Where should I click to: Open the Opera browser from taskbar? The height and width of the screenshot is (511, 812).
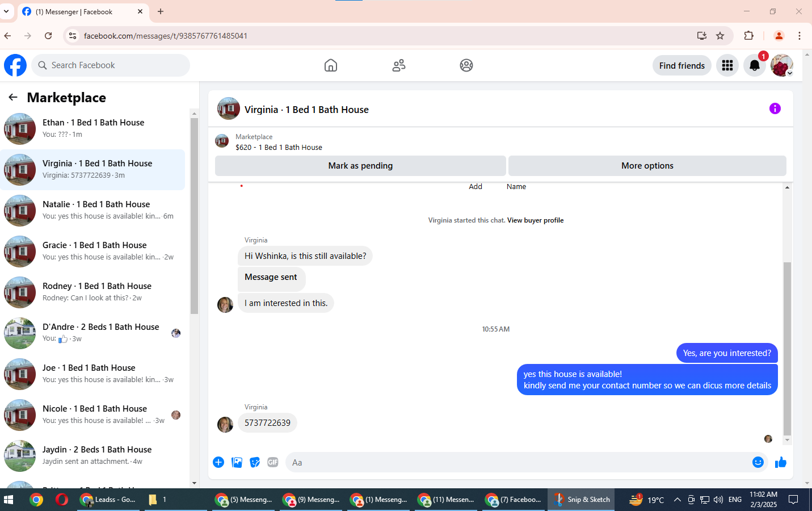pos(62,500)
